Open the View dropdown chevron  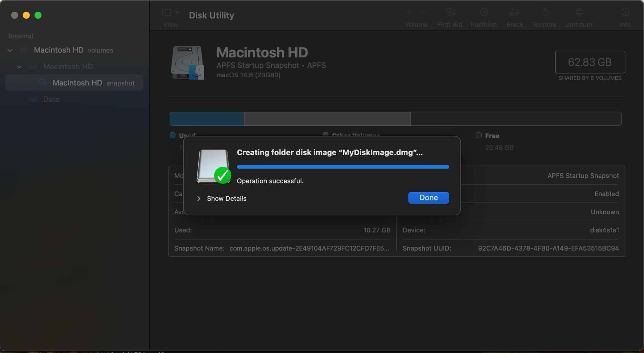pos(178,12)
